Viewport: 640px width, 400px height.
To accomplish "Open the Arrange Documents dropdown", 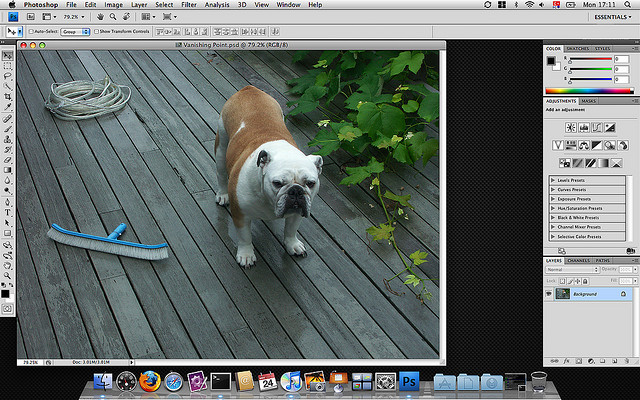I will (x=148, y=17).
